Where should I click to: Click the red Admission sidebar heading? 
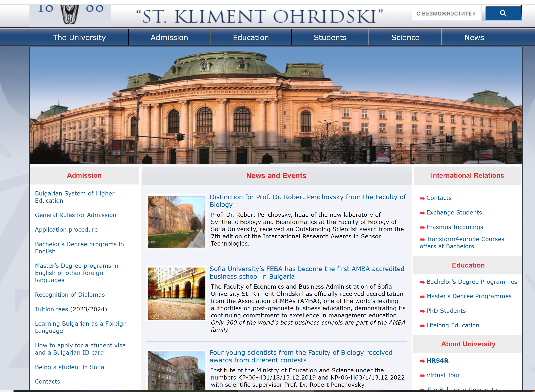(84, 175)
